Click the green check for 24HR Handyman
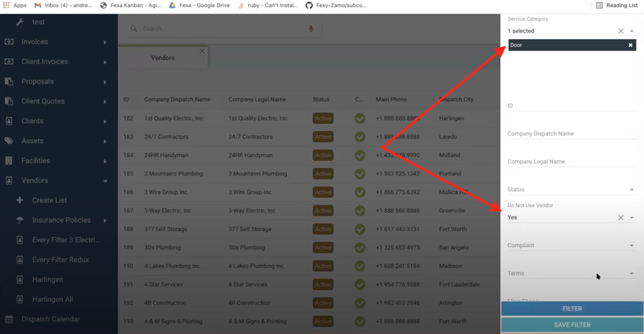Image resolution: width=644 pixels, height=334 pixels. click(x=360, y=156)
